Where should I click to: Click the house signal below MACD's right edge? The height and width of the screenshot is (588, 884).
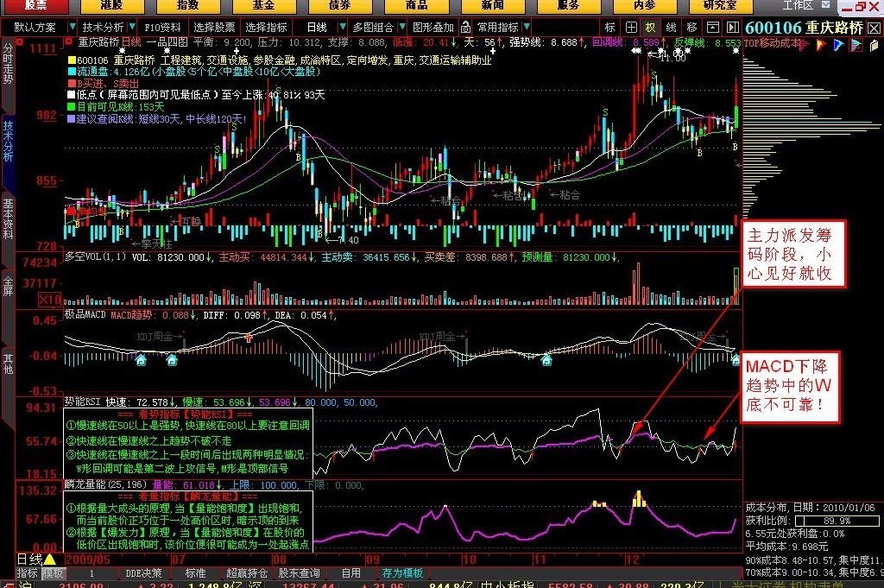pos(736,360)
